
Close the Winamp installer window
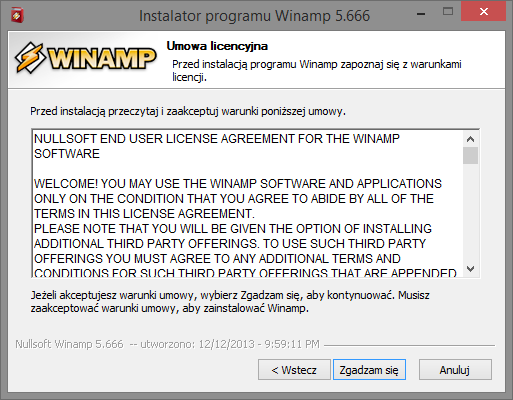[x=484, y=12]
